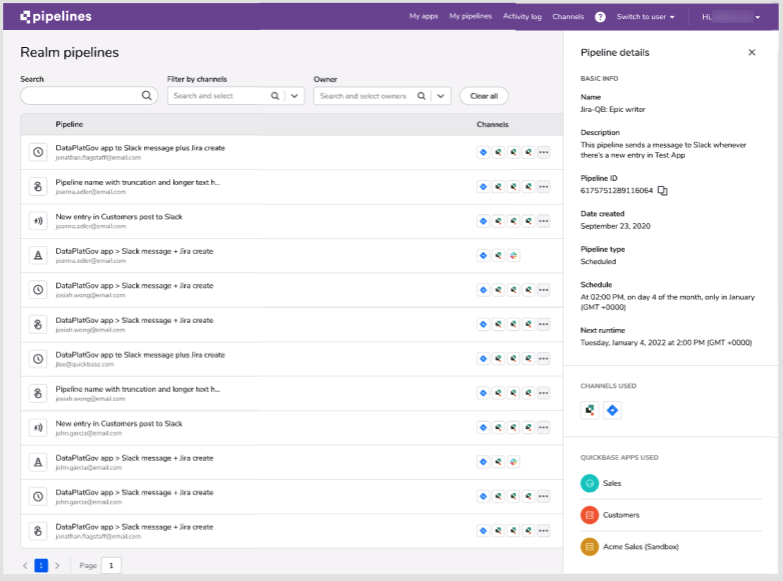Focus the Search input field
Viewport: 783px width, 581px height.
[89, 96]
